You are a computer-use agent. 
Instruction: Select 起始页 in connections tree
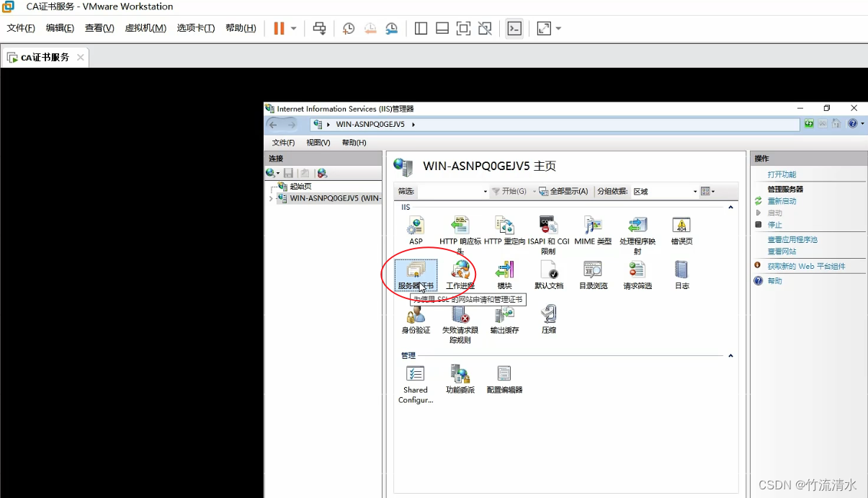click(x=300, y=186)
